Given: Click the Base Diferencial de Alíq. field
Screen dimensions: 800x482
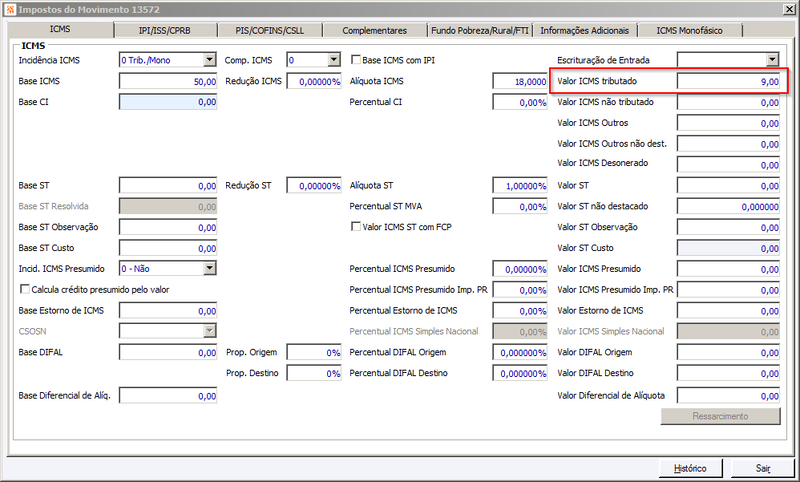Looking at the screenshot, I should pos(168,396).
